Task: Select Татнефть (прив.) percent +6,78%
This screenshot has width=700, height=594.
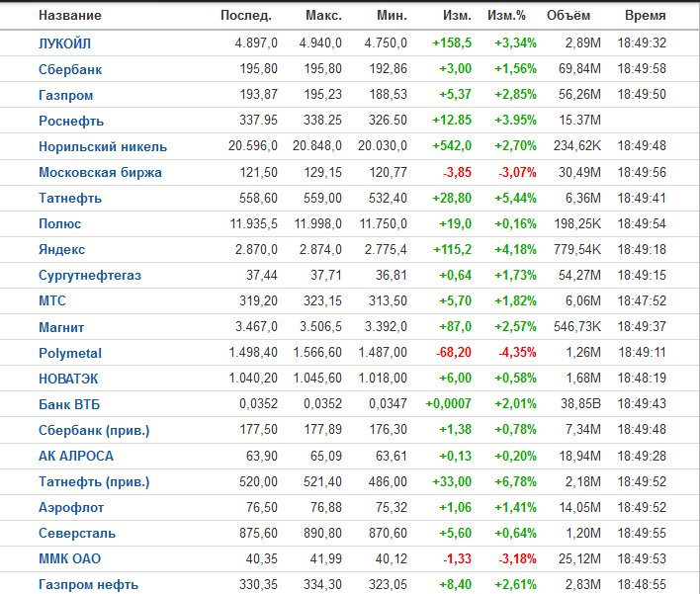Action: (x=516, y=481)
